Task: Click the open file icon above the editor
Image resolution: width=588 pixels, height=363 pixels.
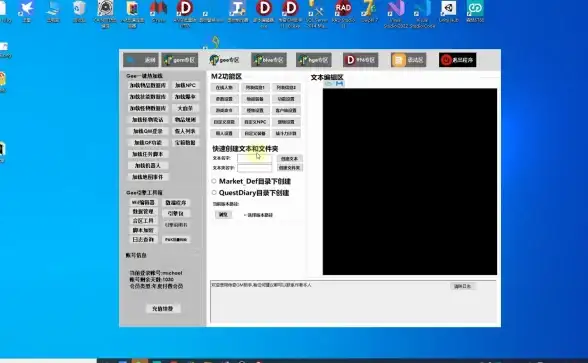Action: (329, 84)
